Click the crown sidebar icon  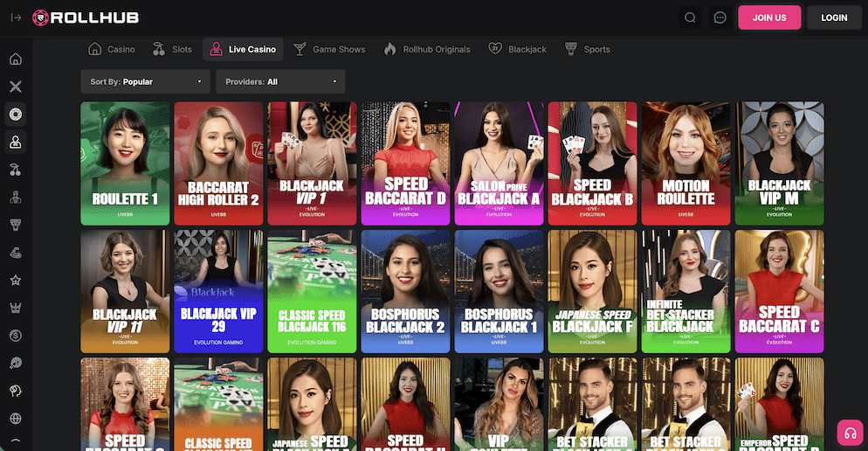point(16,308)
